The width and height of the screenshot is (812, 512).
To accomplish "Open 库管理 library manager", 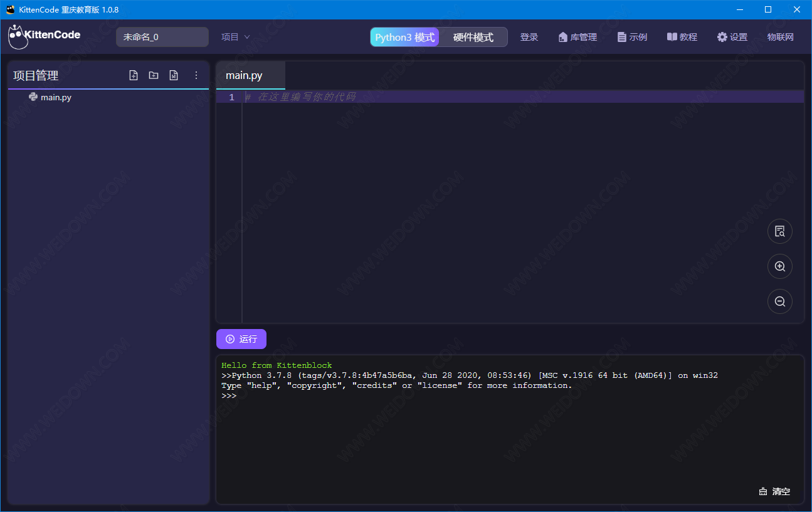I will click(577, 37).
